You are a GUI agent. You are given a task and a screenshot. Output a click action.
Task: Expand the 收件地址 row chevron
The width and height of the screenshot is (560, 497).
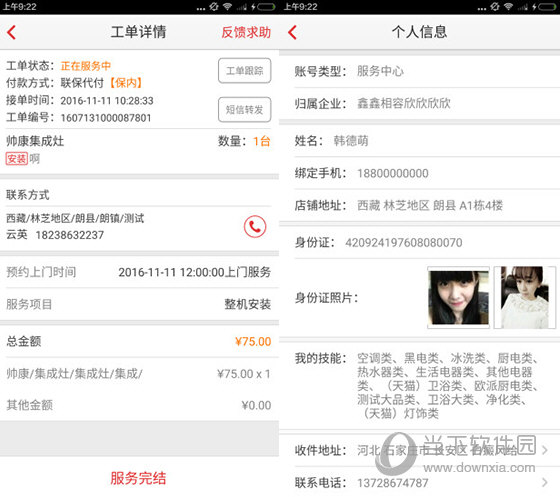coord(545,450)
